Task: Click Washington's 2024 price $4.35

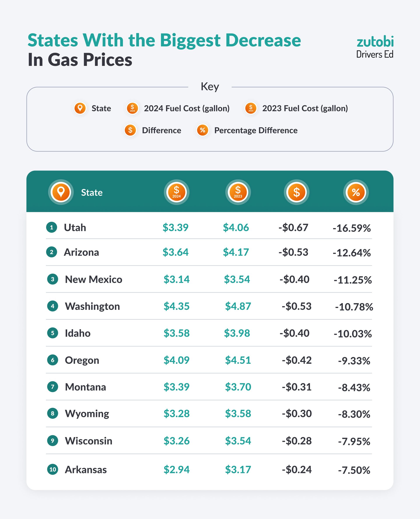Action: pos(176,306)
